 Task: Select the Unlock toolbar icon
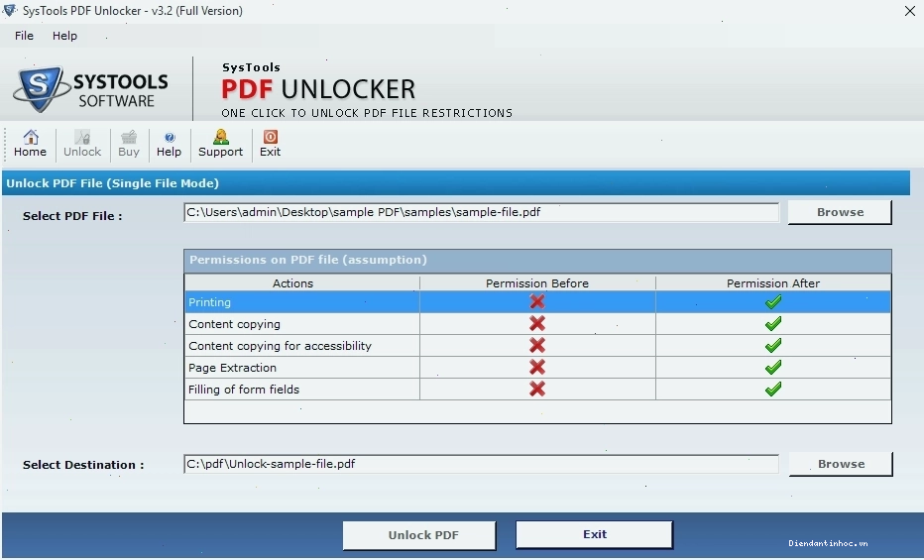[x=82, y=144]
